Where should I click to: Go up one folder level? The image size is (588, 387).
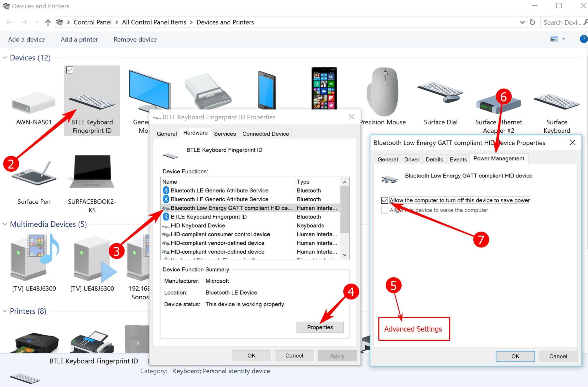click(x=48, y=22)
